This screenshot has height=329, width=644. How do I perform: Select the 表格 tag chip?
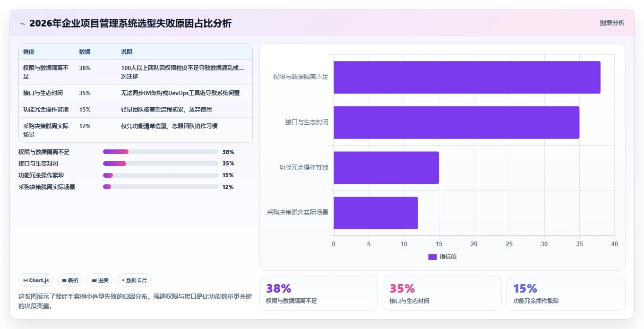coord(70,280)
